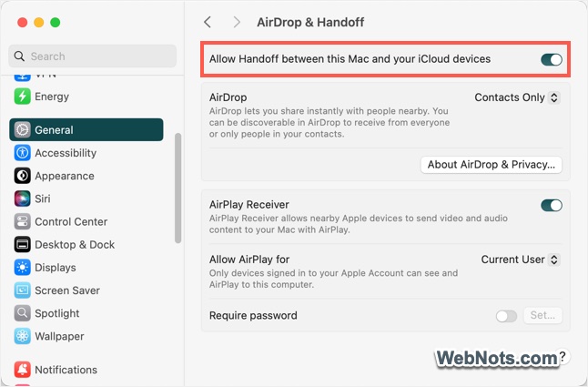The width and height of the screenshot is (588, 387).
Task: Click the Desktop & Dock icon
Action: click(22, 245)
